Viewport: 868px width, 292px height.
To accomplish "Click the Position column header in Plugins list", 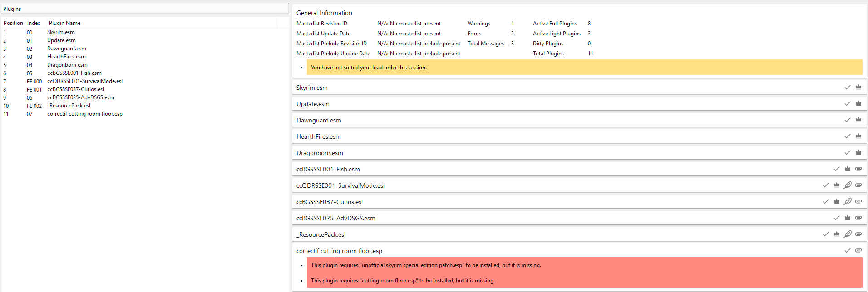I will pos(13,23).
